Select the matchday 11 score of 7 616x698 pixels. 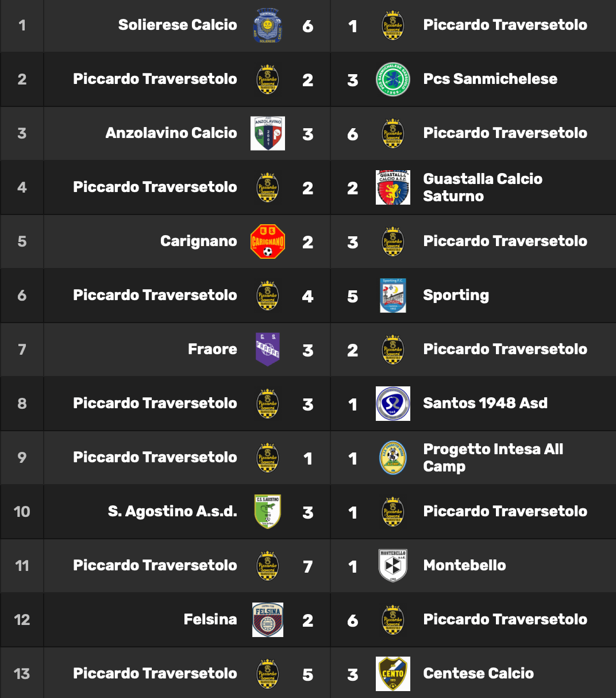(x=308, y=566)
